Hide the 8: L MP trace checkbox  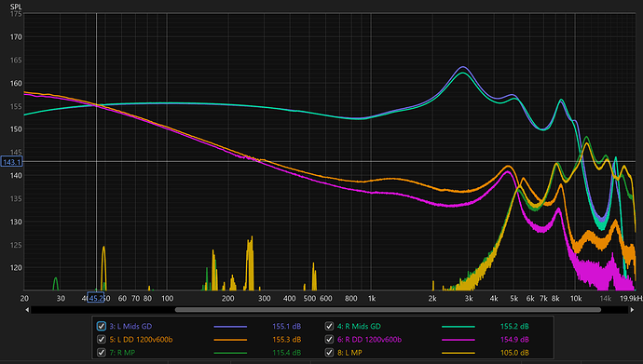click(329, 353)
